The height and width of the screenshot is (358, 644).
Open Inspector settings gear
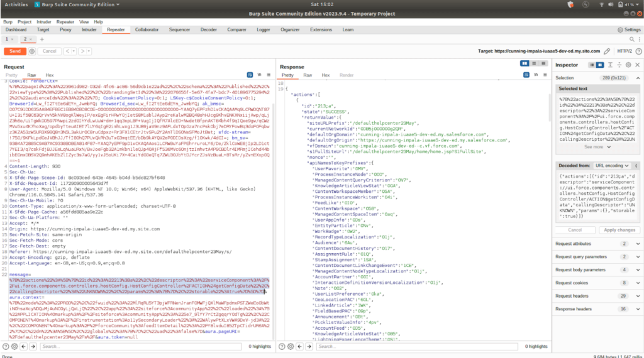click(x=628, y=65)
